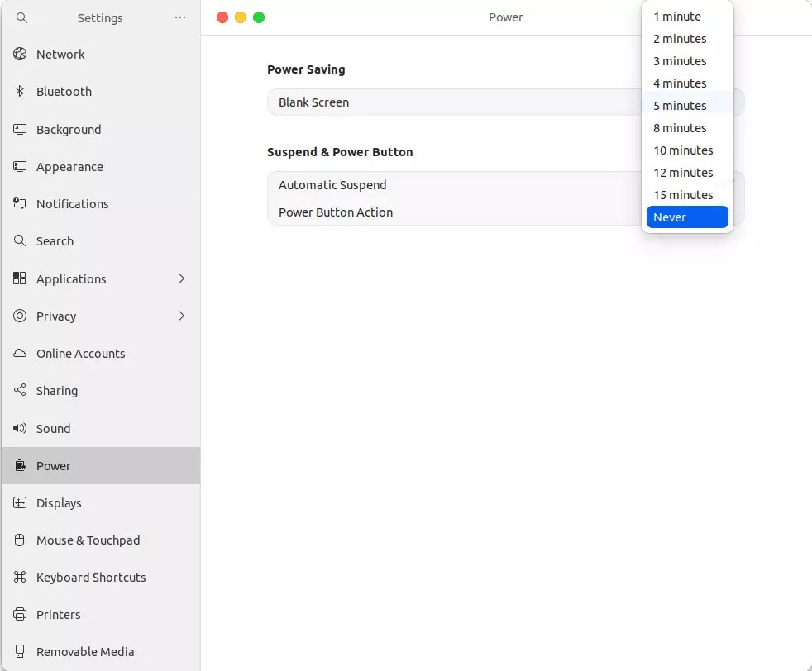Select the Network sidebar icon

point(20,55)
